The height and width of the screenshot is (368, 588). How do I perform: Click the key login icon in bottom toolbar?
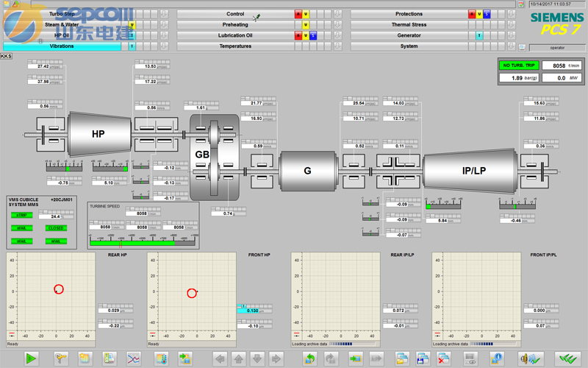[61, 358]
